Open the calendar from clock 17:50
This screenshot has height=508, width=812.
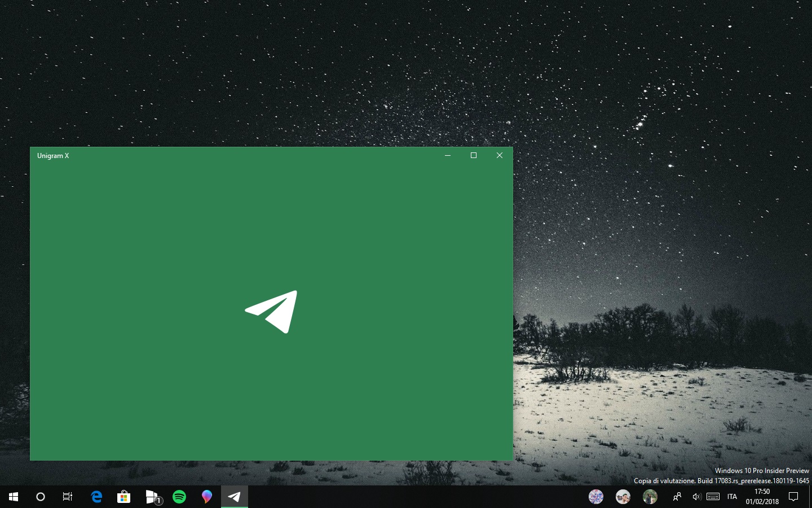click(762, 497)
